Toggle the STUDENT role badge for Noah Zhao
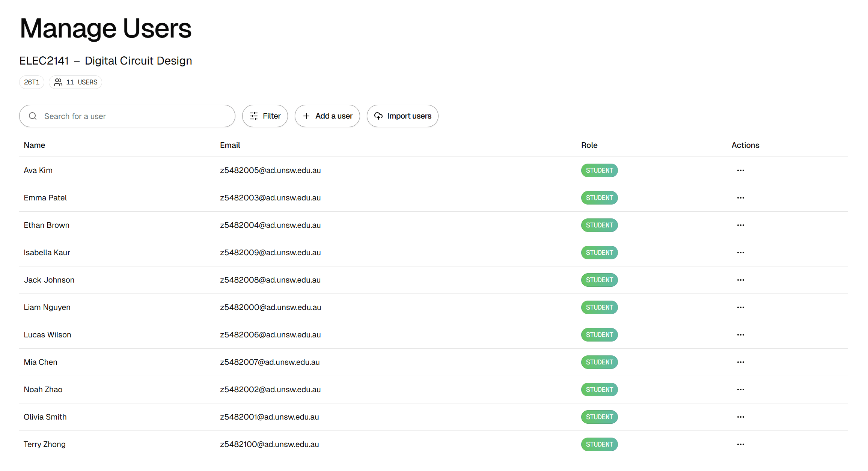Screen dimensions: 868x471 (x=599, y=390)
